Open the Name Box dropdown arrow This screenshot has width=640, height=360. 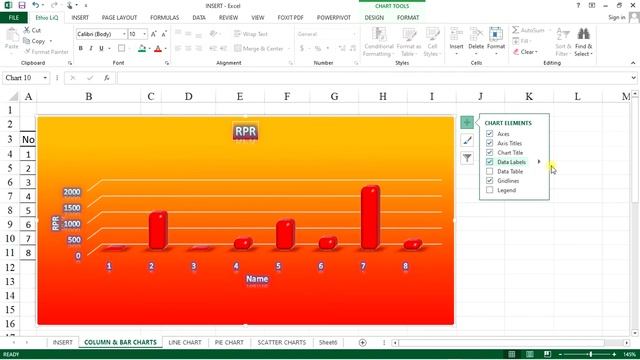point(45,78)
